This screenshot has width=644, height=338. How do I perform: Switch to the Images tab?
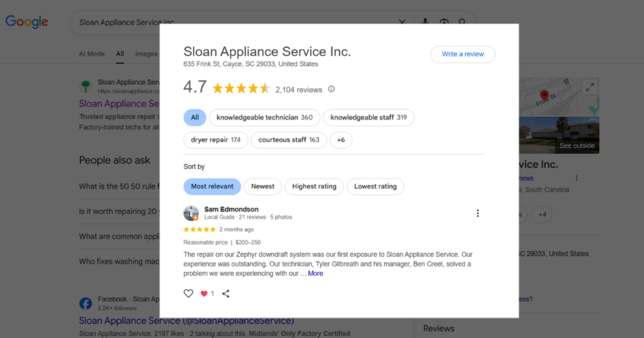pos(146,54)
